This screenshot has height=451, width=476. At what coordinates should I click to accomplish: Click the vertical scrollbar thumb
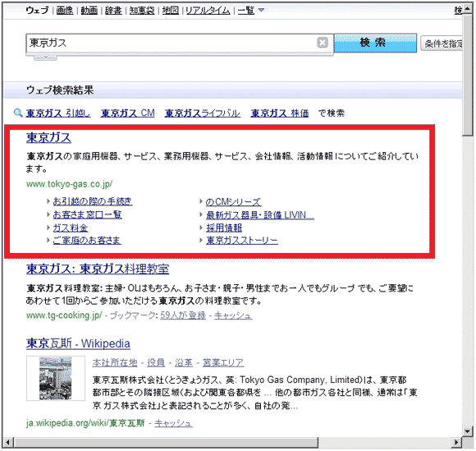tap(468, 75)
